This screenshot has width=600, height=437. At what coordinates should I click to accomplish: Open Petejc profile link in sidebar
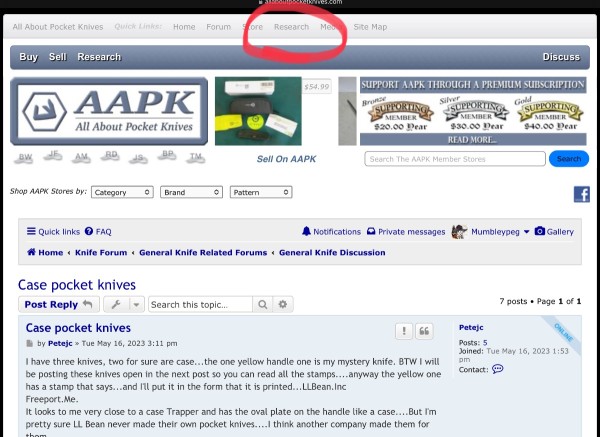tap(471, 328)
